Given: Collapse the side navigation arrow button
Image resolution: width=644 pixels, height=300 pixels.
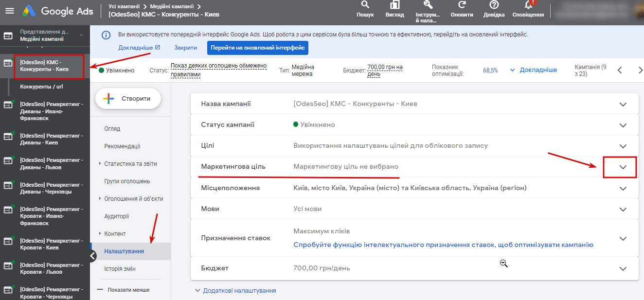Looking at the screenshot, I should [93, 256].
